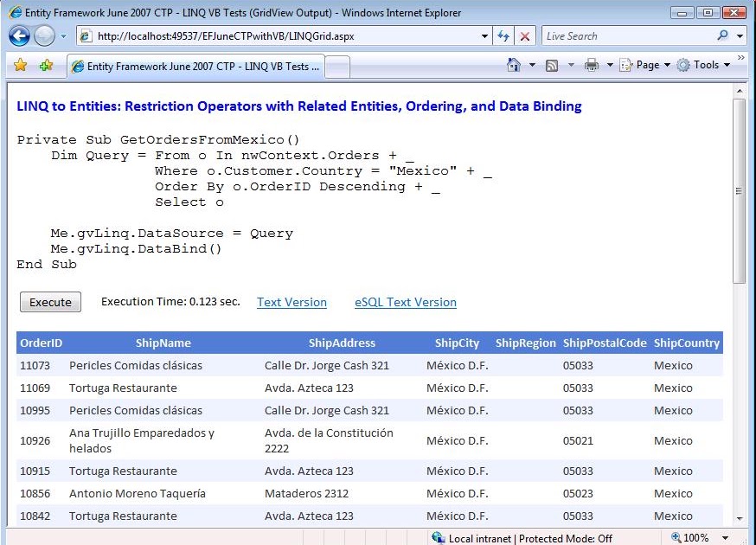Go back with the Back arrow button
Image resolution: width=756 pixels, height=545 pixels.
click(19, 36)
